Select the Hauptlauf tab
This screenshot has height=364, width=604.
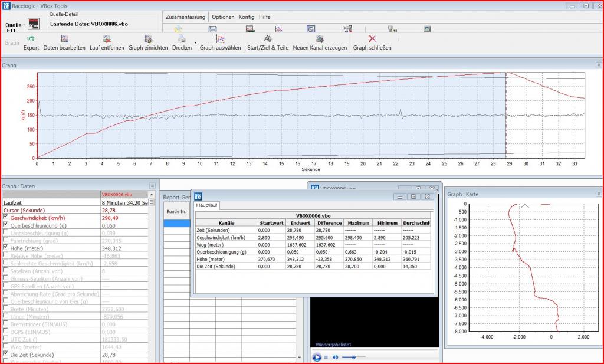[x=207, y=206]
